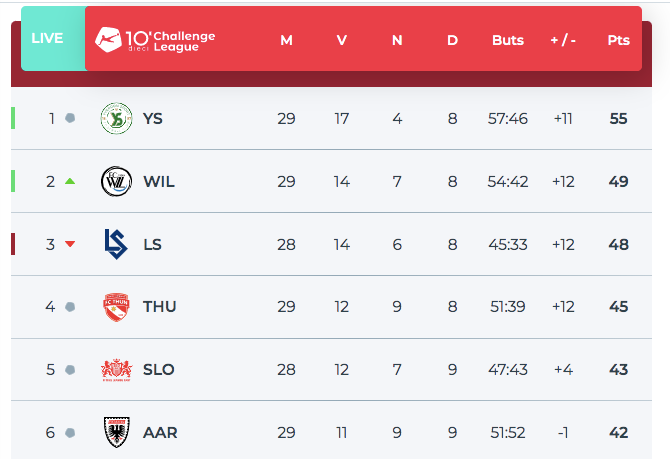Sort table by Pts column header
670x459 pixels.
tap(618, 40)
